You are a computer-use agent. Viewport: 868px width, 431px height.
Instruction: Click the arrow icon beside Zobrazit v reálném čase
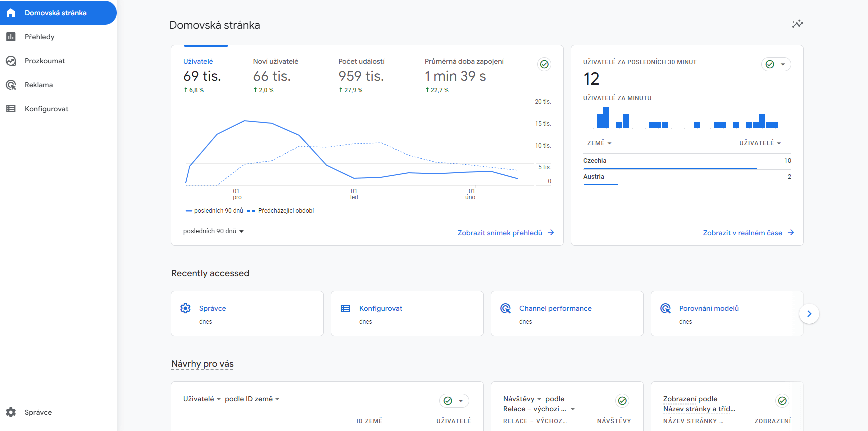791,232
